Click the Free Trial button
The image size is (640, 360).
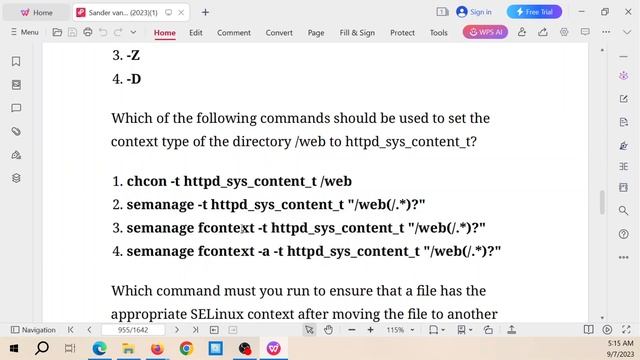(534, 12)
